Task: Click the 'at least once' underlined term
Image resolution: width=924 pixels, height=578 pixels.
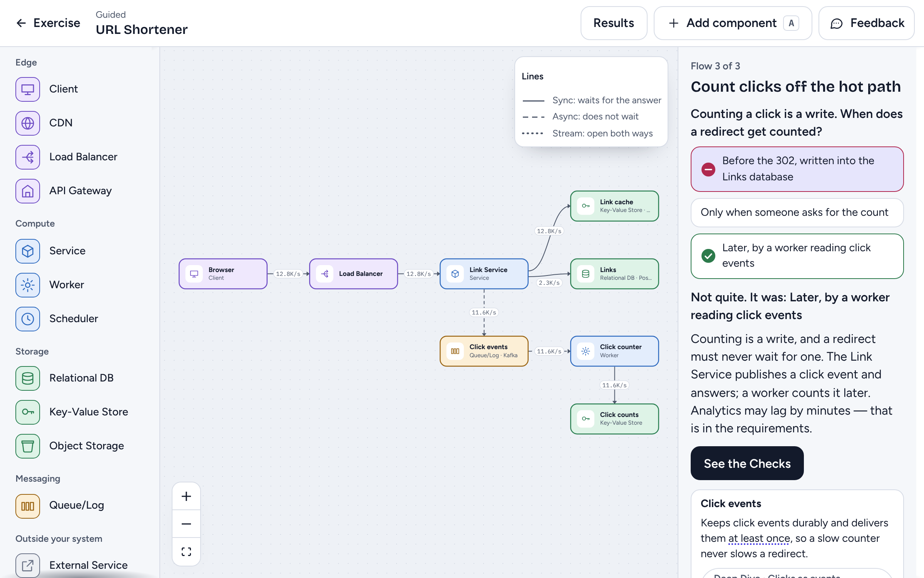Action: tap(759, 538)
